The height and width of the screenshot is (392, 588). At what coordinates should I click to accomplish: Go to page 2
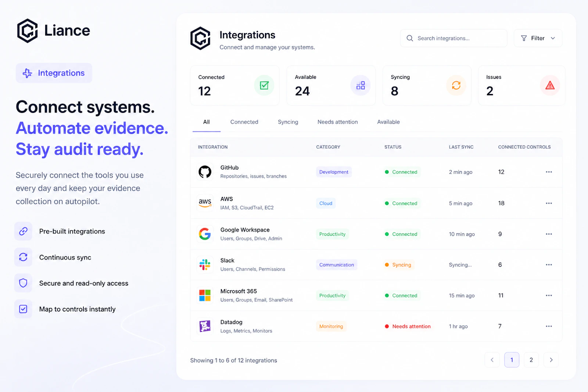[x=531, y=360]
